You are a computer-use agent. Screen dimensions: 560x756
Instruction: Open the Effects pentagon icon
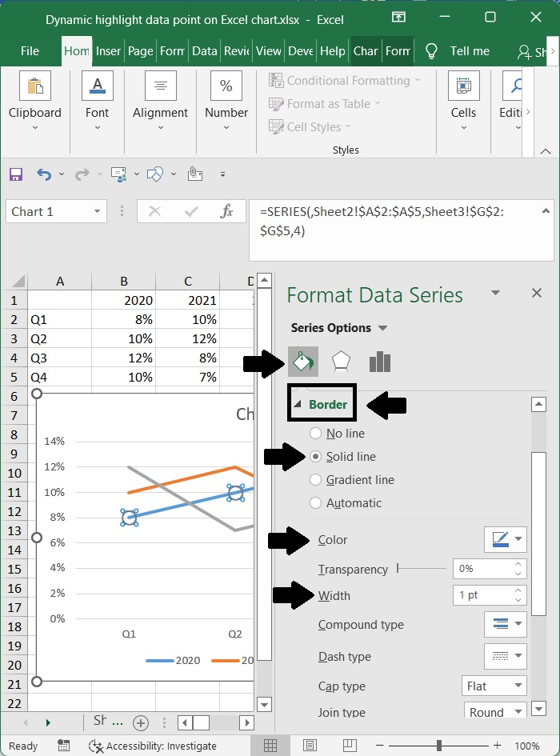click(x=342, y=362)
